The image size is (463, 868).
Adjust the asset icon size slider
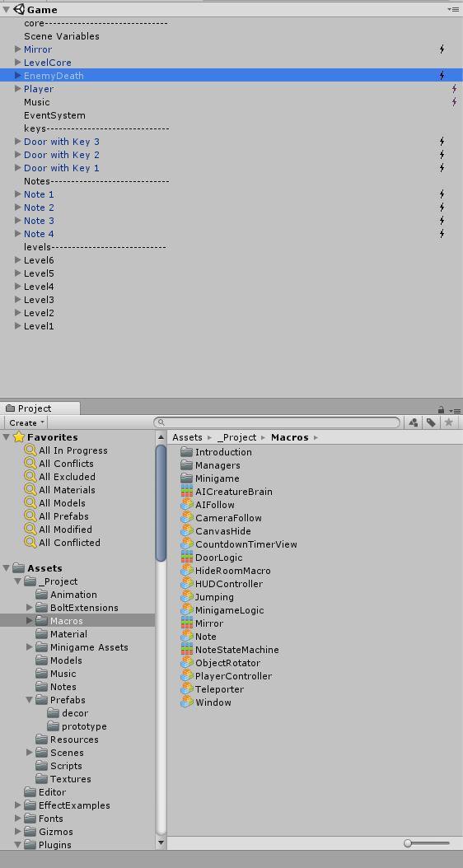[x=427, y=843]
